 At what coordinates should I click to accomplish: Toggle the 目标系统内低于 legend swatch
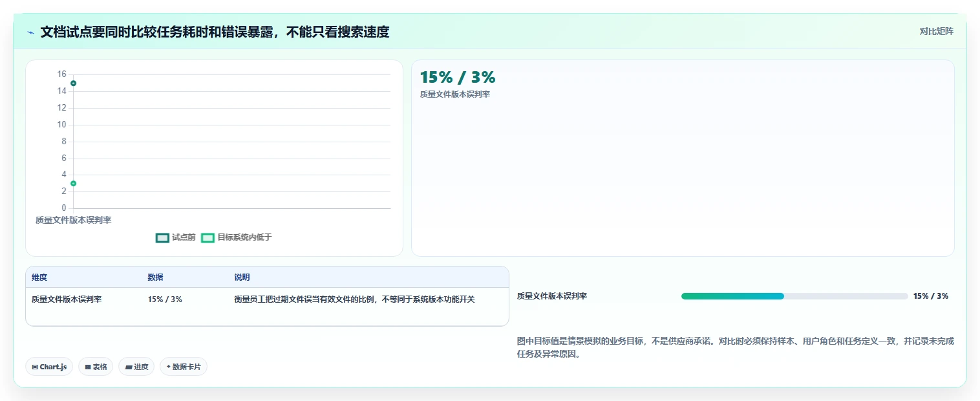[x=208, y=238]
